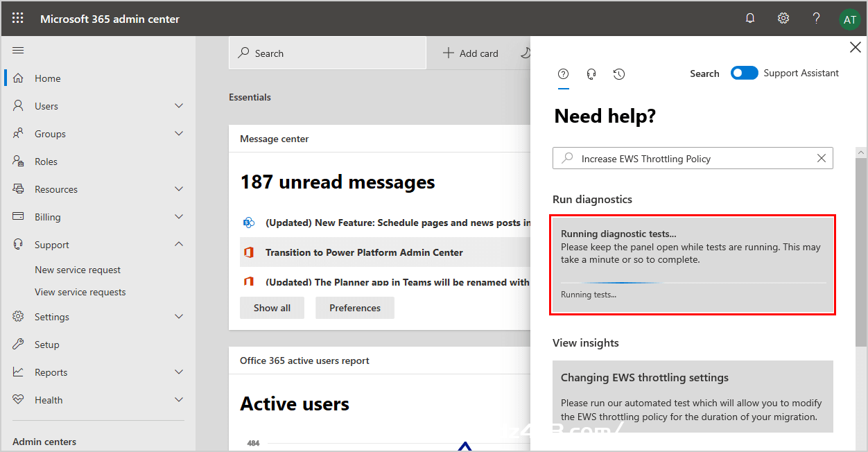Screen dimensions: 868x452
Task: Click the main Search box
Action: coord(327,53)
